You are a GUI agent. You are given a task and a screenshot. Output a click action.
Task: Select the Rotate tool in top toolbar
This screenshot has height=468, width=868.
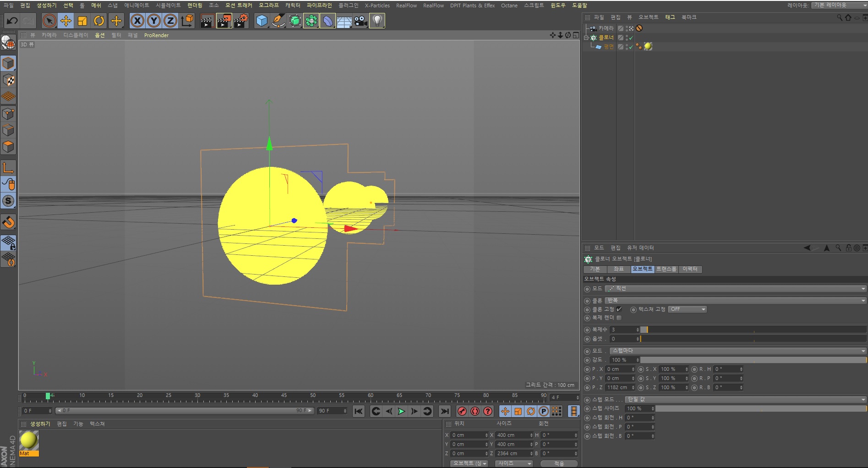99,21
